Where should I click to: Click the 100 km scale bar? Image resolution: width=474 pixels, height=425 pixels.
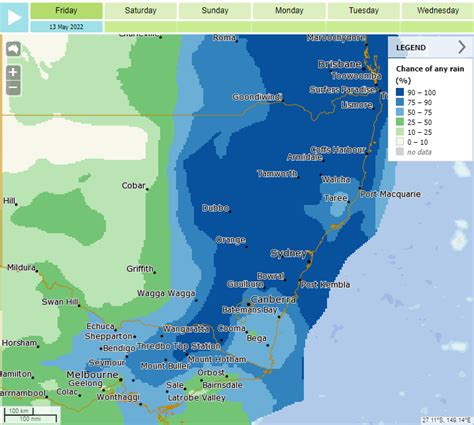click(x=19, y=411)
